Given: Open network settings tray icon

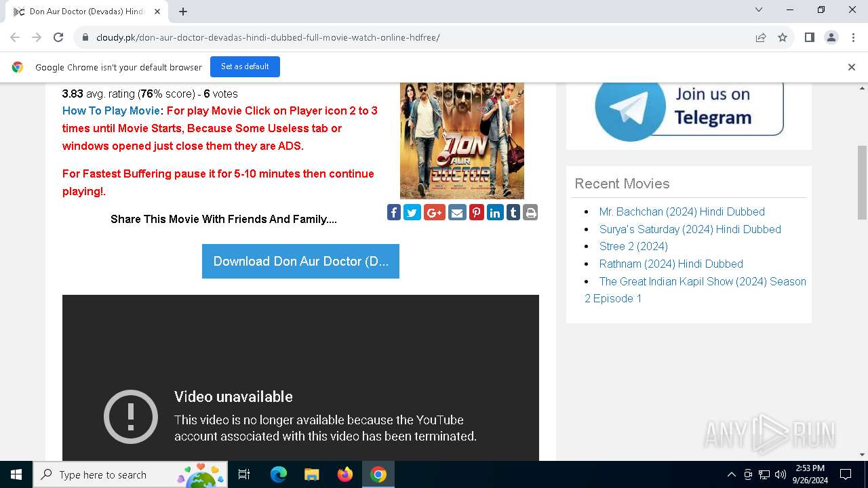Looking at the screenshot, I should click(764, 474).
